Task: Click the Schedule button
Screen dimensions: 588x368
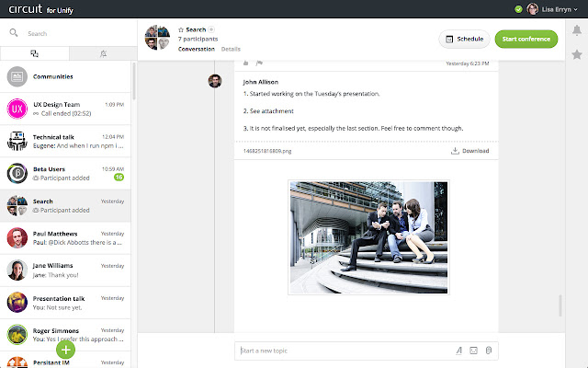Action: coord(463,39)
